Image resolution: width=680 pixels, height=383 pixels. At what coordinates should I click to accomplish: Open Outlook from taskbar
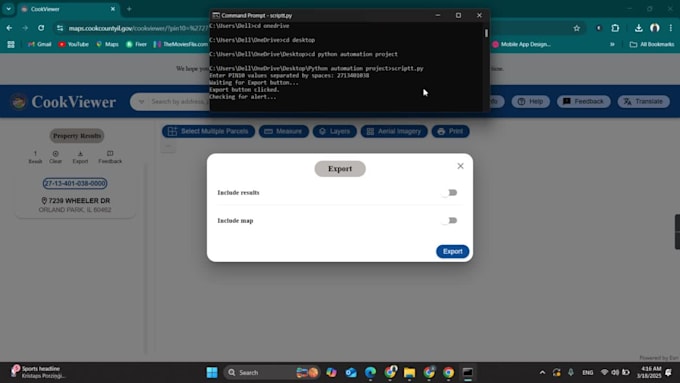coord(351,372)
